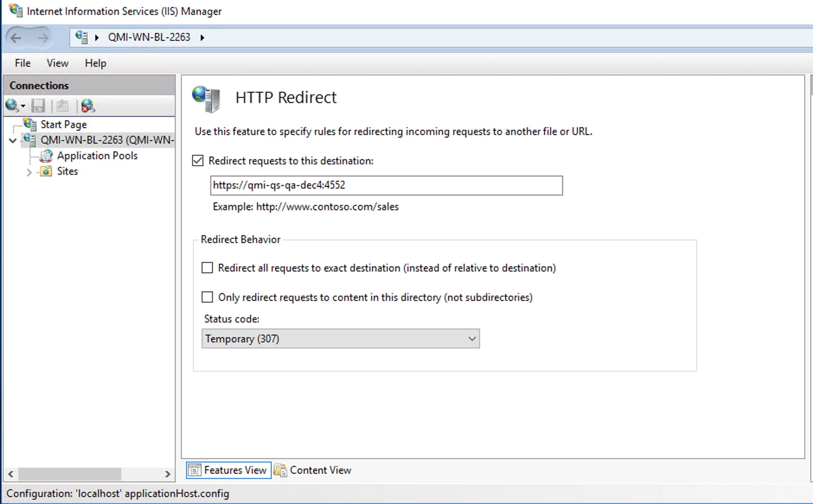The width and height of the screenshot is (813, 504).
Task: Select the Delete Connection icon
Action: 87,105
